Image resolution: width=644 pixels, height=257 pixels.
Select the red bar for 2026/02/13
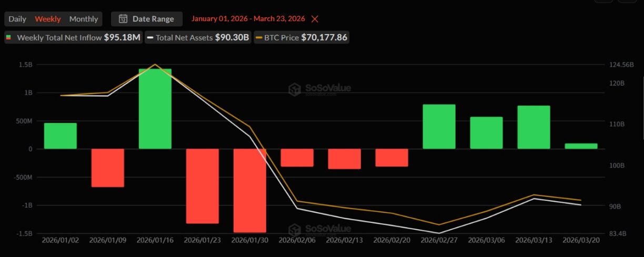[345, 159]
